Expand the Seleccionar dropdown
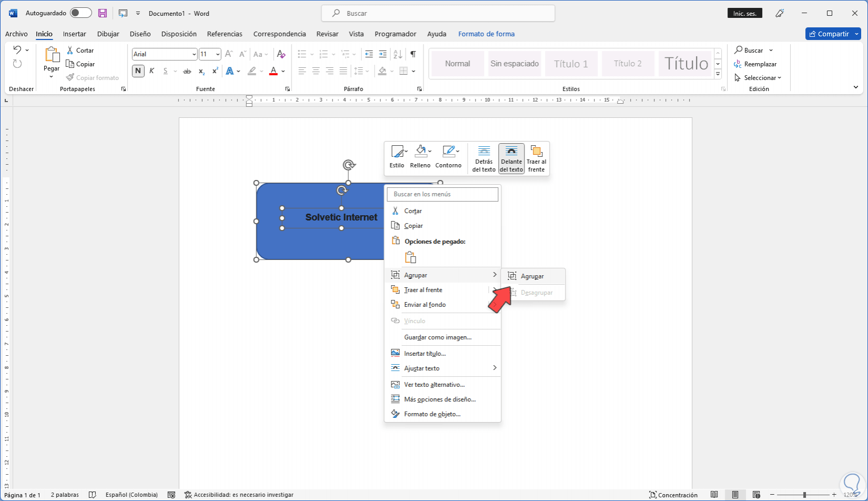This screenshot has height=501, width=868. [x=758, y=77]
